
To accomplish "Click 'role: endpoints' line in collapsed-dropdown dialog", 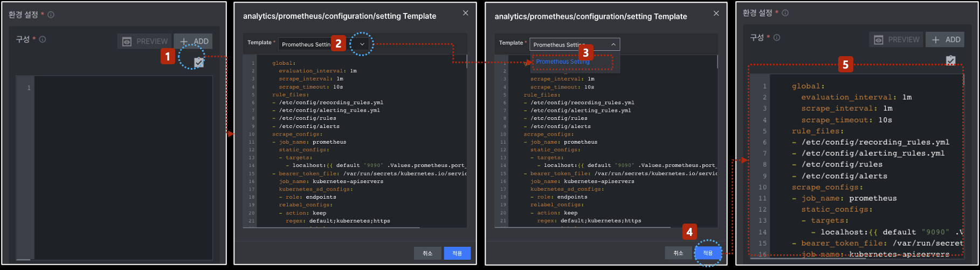I will tap(311, 197).
